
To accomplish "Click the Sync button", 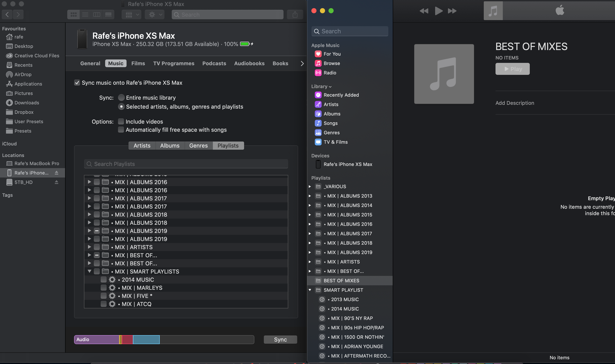I will point(280,340).
